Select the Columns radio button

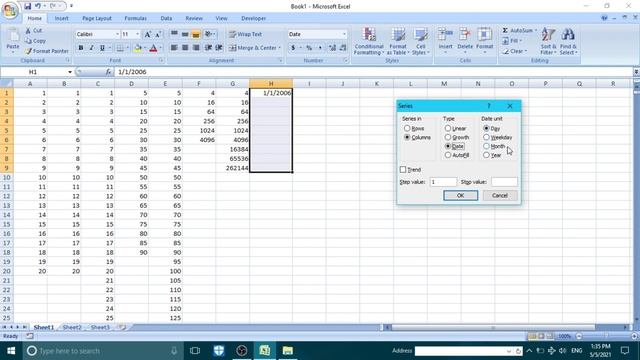pos(407,138)
